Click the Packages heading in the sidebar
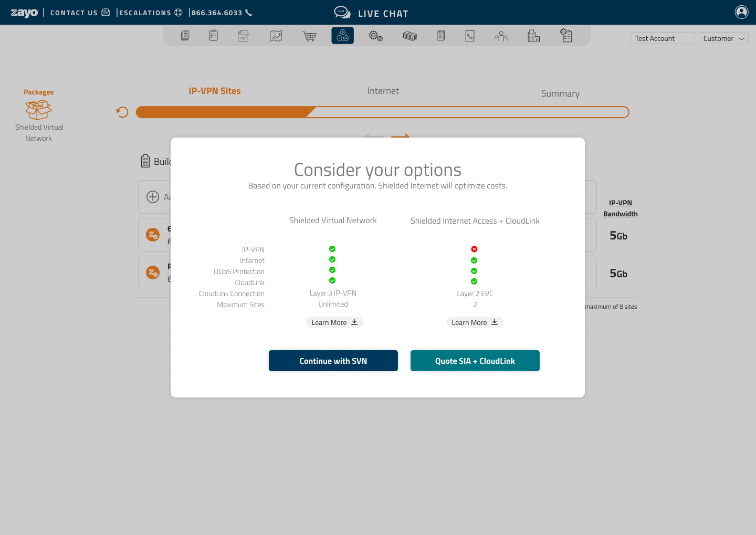The height and width of the screenshot is (535, 756). [x=38, y=92]
